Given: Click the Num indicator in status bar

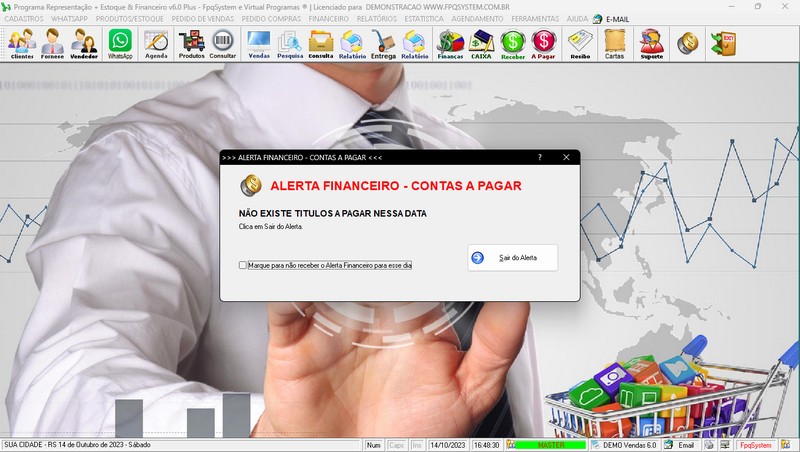Looking at the screenshot, I should (x=373, y=445).
